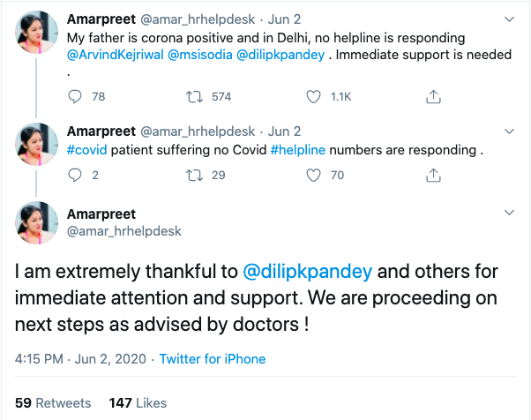Like the tweet with 70 likes
Screen dimensions: 531x420
tap(315, 175)
